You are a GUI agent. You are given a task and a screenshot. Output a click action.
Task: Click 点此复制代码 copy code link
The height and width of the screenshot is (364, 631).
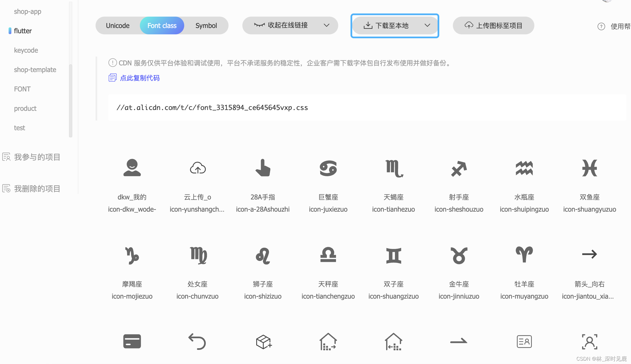pos(134,78)
